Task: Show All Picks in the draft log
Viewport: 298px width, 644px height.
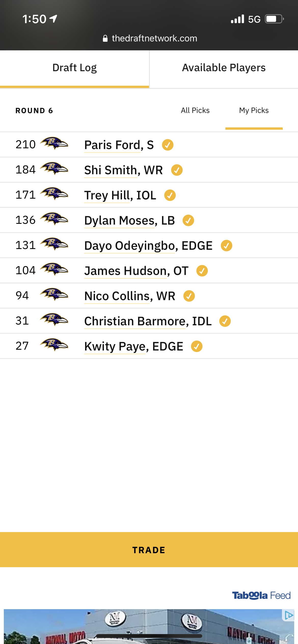Action: 195,110
